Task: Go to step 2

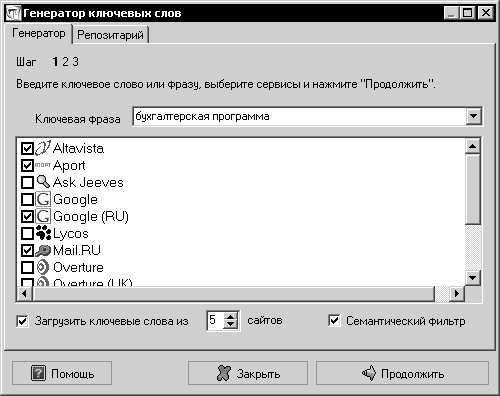Action: pyautogui.click(x=65, y=62)
